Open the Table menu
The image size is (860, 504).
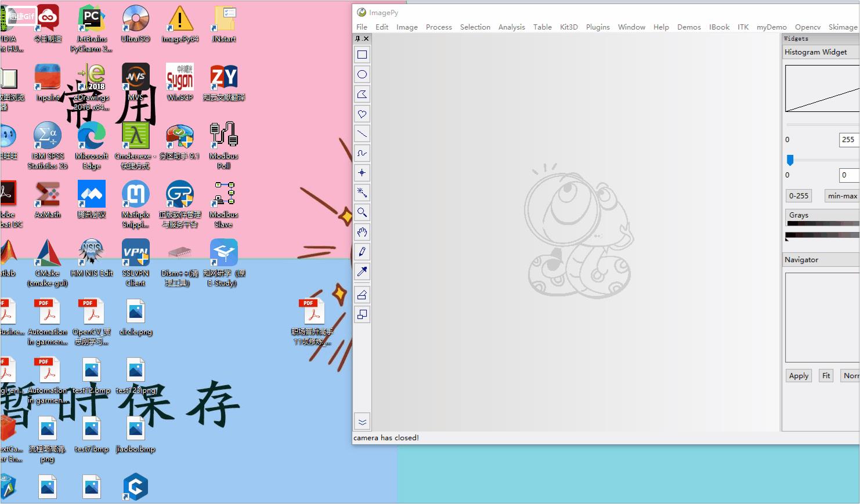[543, 27]
